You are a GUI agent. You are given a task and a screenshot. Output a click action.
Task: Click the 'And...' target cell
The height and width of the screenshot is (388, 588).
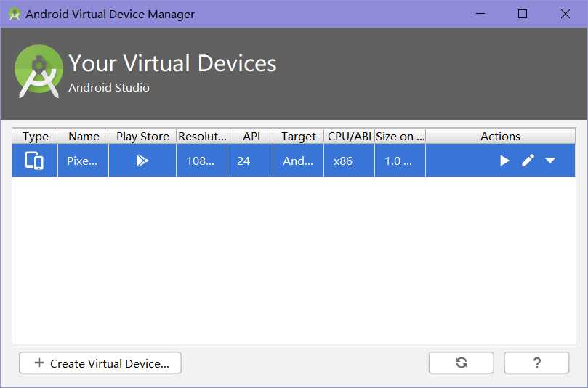pyautogui.click(x=299, y=161)
